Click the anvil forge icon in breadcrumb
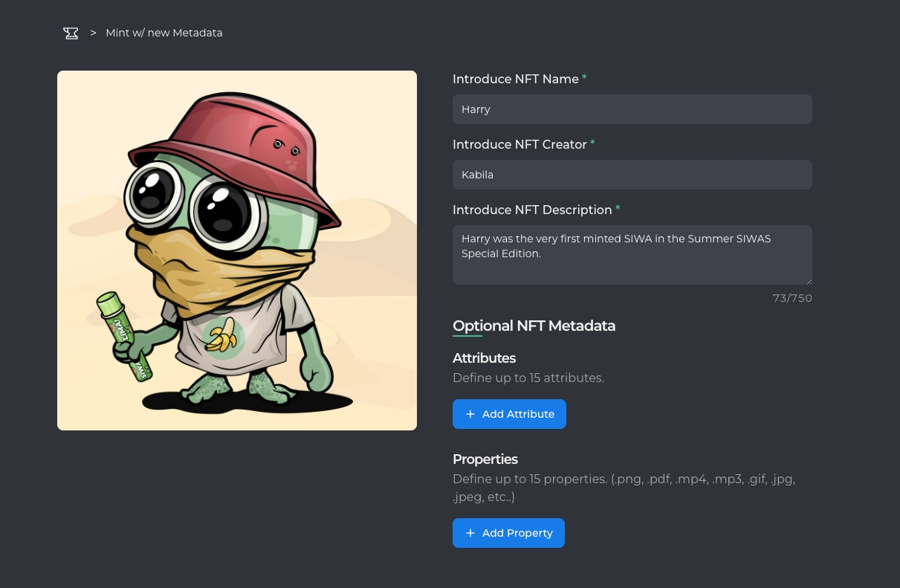This screenshot has height=588, width=900. coord(71,33)
